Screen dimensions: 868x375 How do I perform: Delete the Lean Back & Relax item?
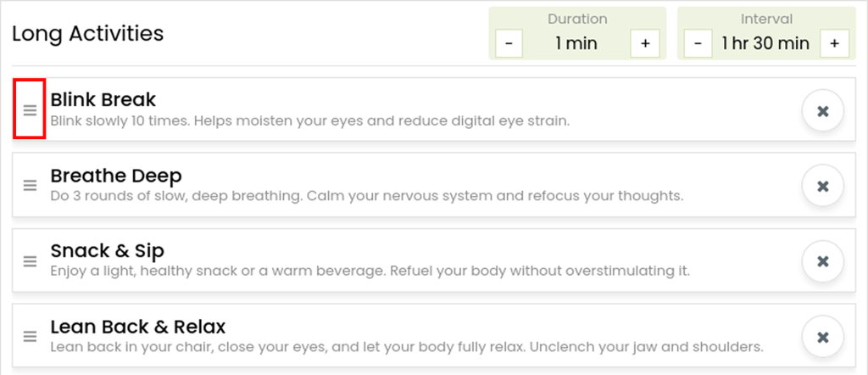(822, 337)
